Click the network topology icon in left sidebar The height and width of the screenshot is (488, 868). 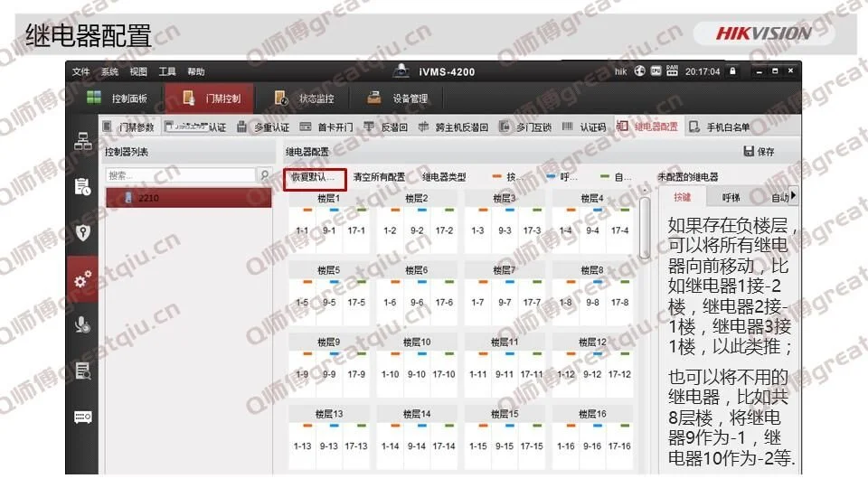click(83, 140)
